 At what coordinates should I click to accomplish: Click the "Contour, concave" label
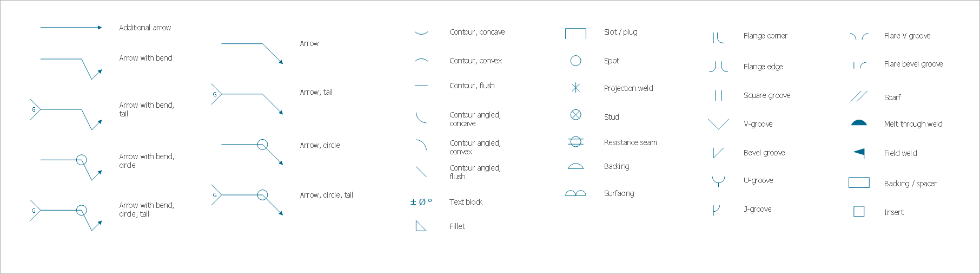[x=477, y=32]
